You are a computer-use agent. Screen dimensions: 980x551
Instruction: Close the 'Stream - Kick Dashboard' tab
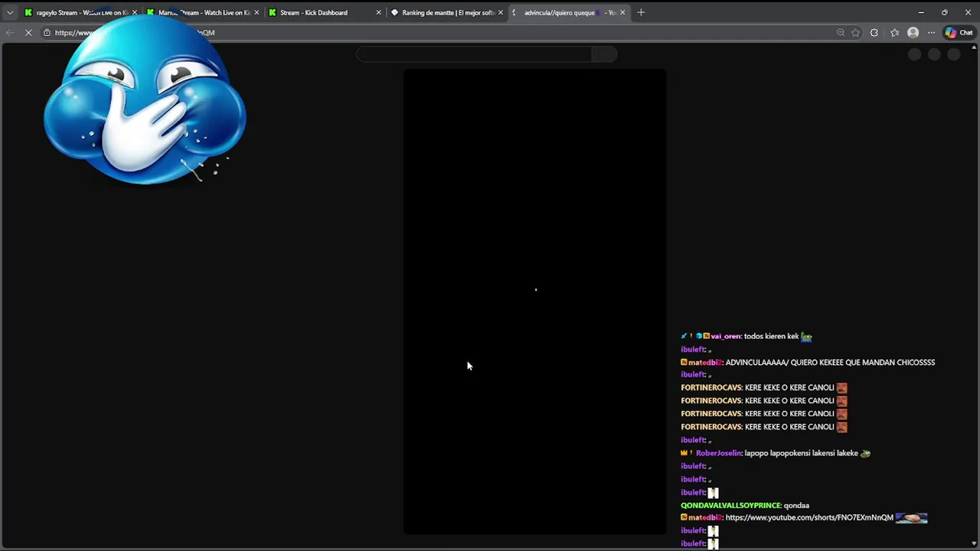pyautogui.click(x=378, y=12)
